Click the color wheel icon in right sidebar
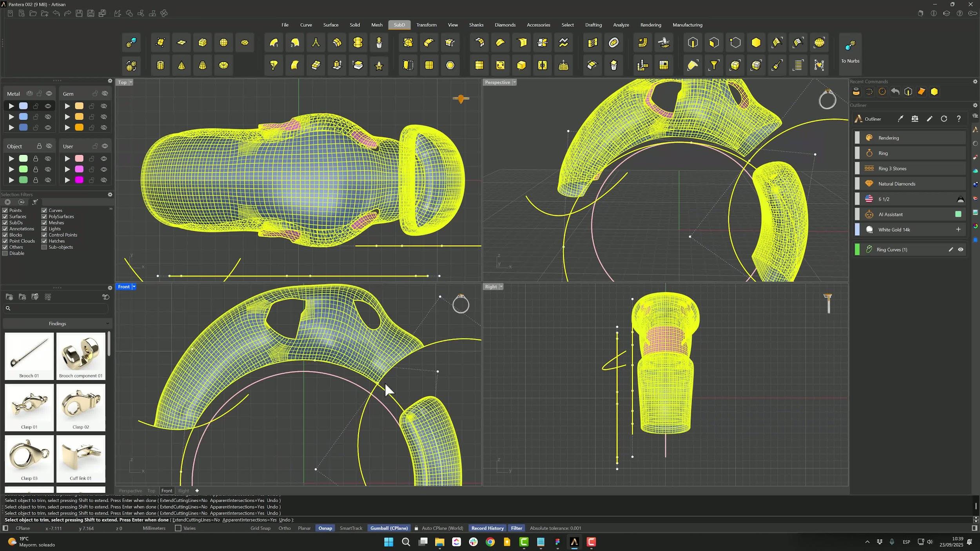This screenshot has height=551, width=980. click(975, 227)
